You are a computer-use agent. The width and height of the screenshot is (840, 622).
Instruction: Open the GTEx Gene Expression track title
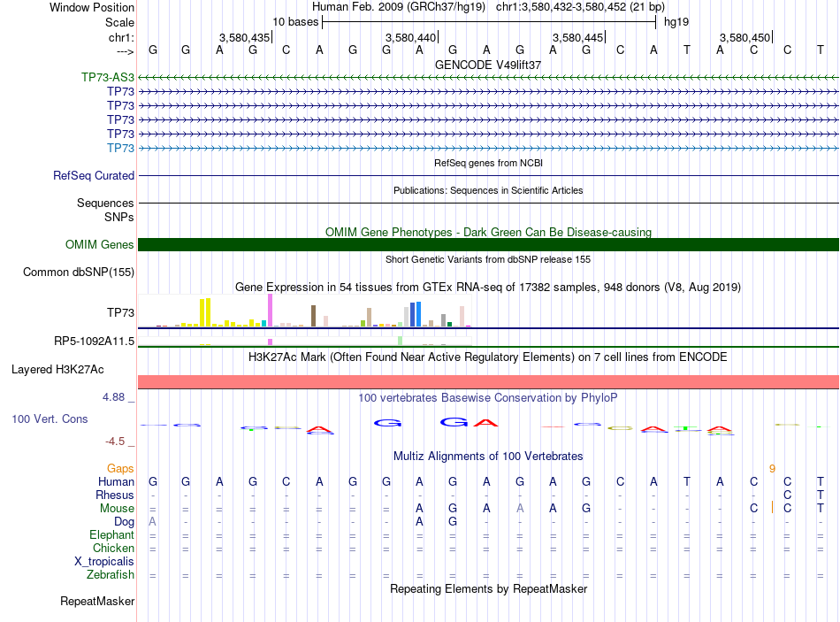pos(488,288)
